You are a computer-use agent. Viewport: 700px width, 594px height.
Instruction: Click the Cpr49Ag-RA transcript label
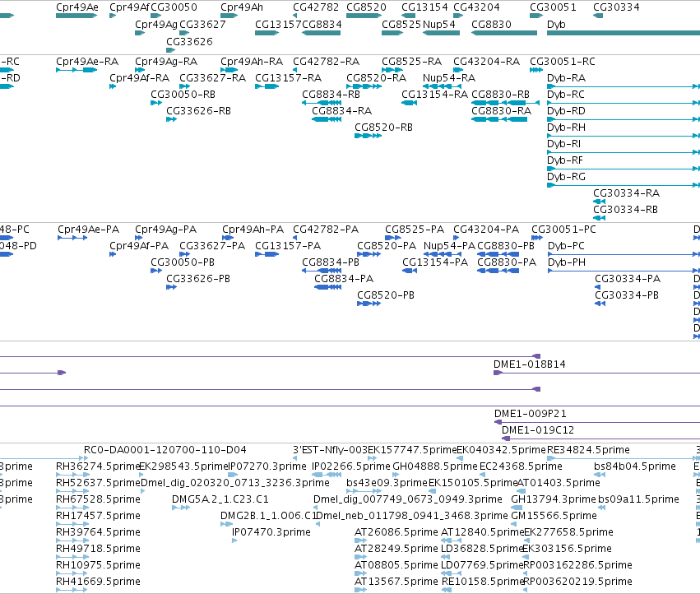tap(166, 62)
